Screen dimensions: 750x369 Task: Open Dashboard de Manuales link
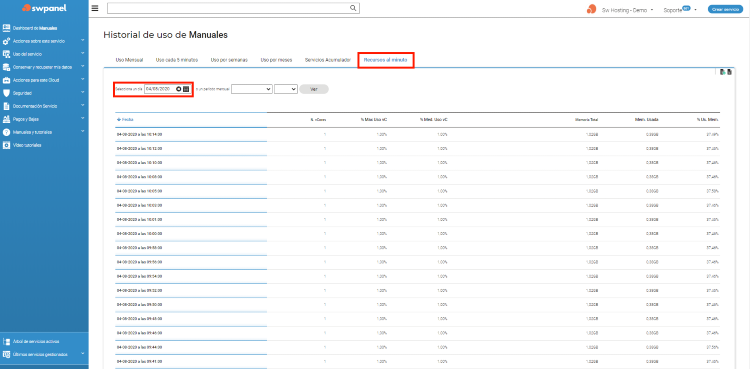pos(35,28)
